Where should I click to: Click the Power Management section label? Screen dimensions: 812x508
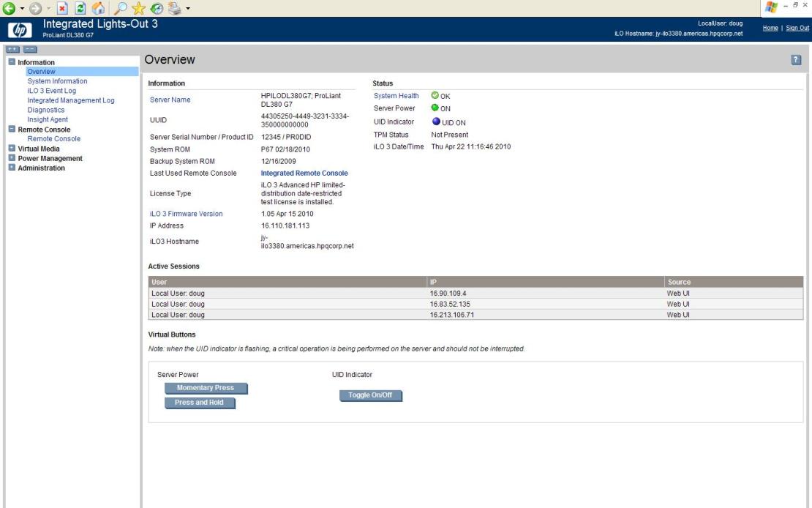pos(50,158)
